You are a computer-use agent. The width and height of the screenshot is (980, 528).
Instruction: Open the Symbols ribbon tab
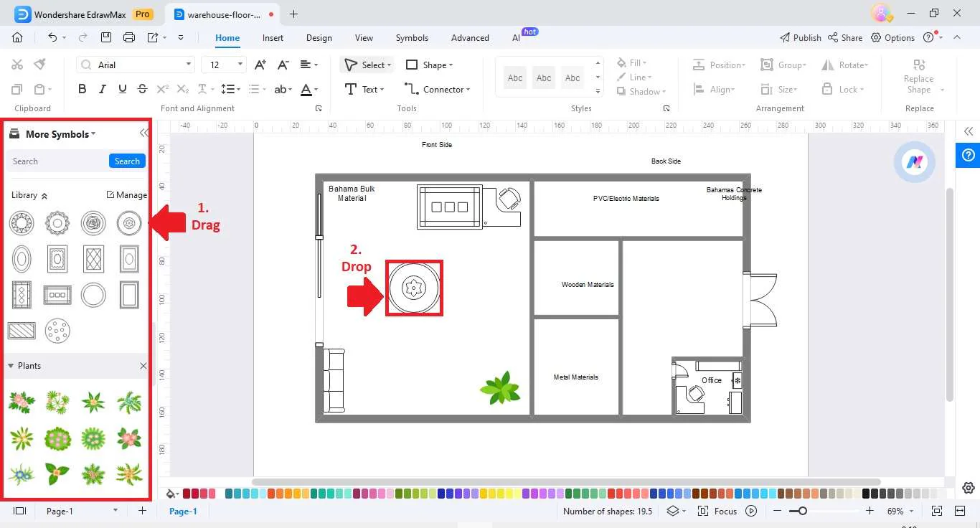[x=412, y=38]
